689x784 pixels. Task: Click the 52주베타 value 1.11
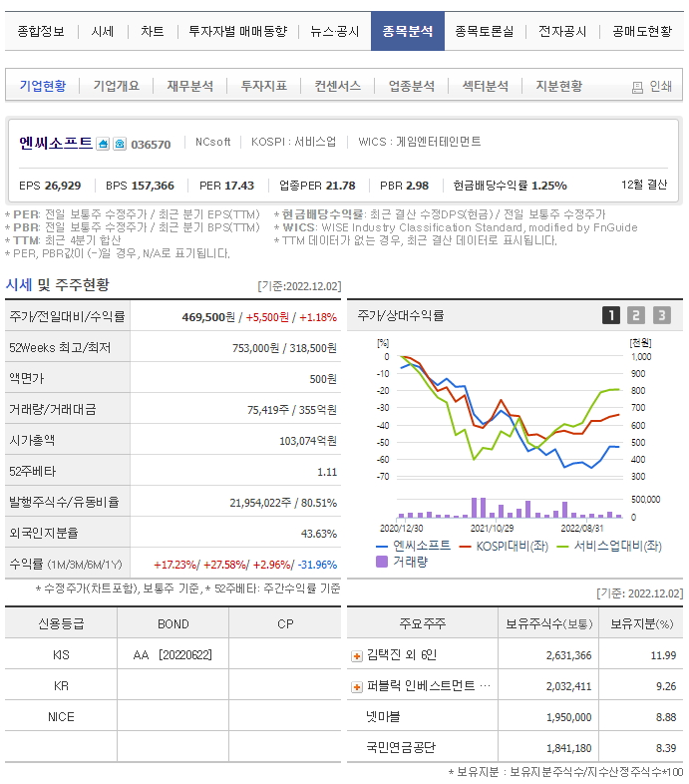[327, 472]
